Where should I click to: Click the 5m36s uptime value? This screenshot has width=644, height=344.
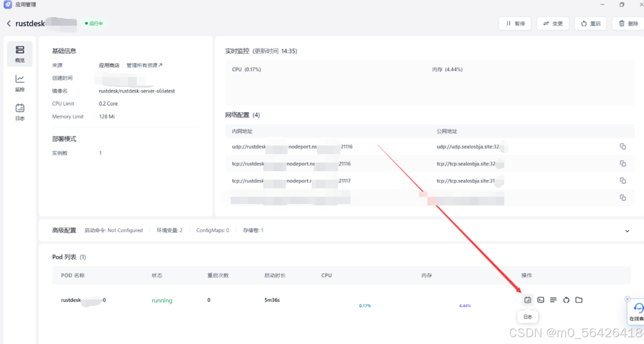pos(272,300)
